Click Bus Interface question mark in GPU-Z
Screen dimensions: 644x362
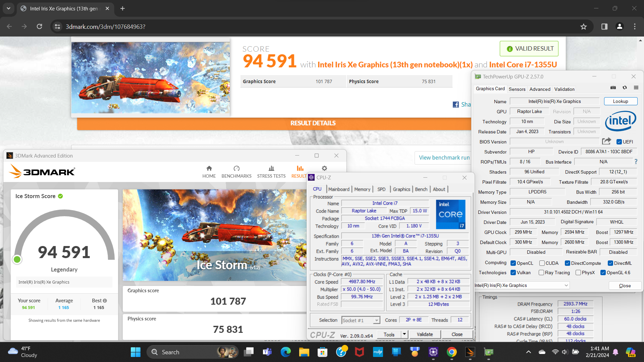coord(636,162)
